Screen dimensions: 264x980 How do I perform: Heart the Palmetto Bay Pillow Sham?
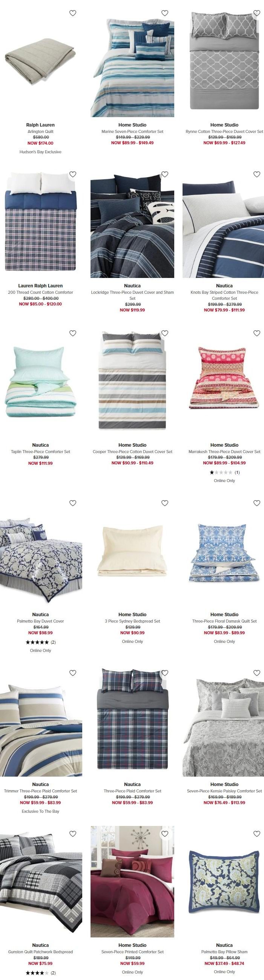[x=257, y=834]
